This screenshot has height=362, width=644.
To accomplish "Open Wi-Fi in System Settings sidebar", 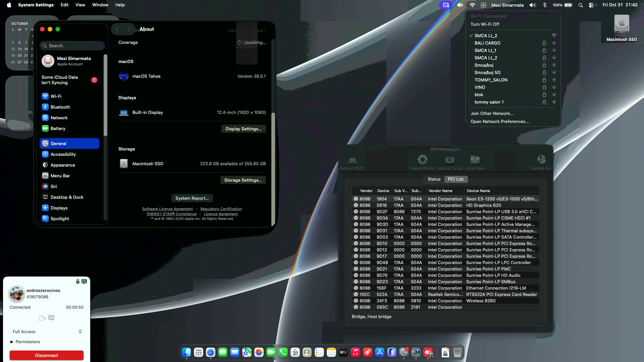I will click(69, 96).
